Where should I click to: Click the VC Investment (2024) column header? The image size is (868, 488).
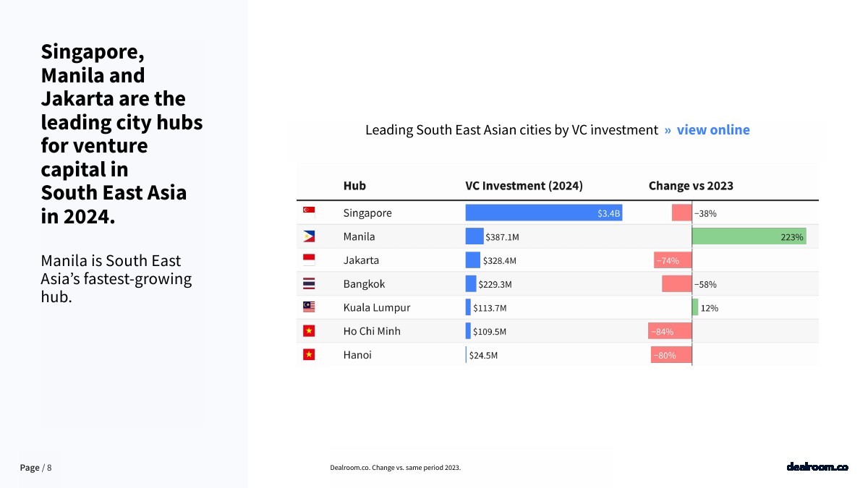click(524, 186)
